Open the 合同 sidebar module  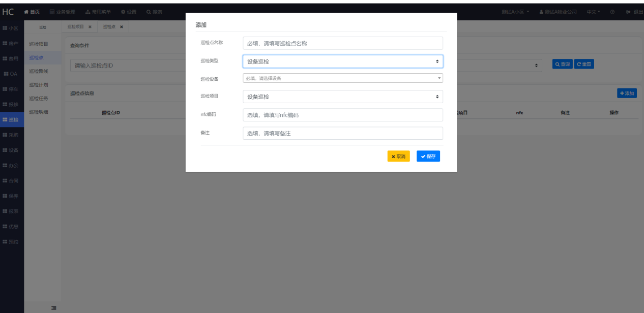pos(11,181)
